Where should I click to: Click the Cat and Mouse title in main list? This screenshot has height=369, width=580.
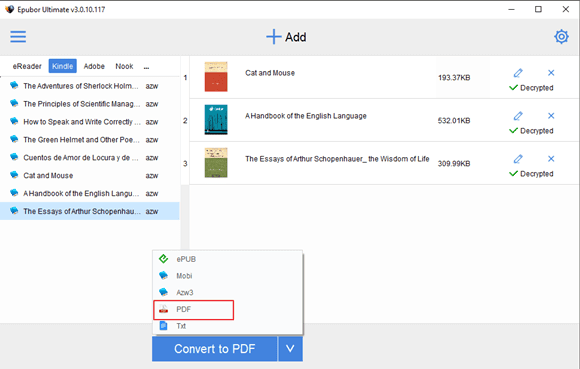[270, 73]
